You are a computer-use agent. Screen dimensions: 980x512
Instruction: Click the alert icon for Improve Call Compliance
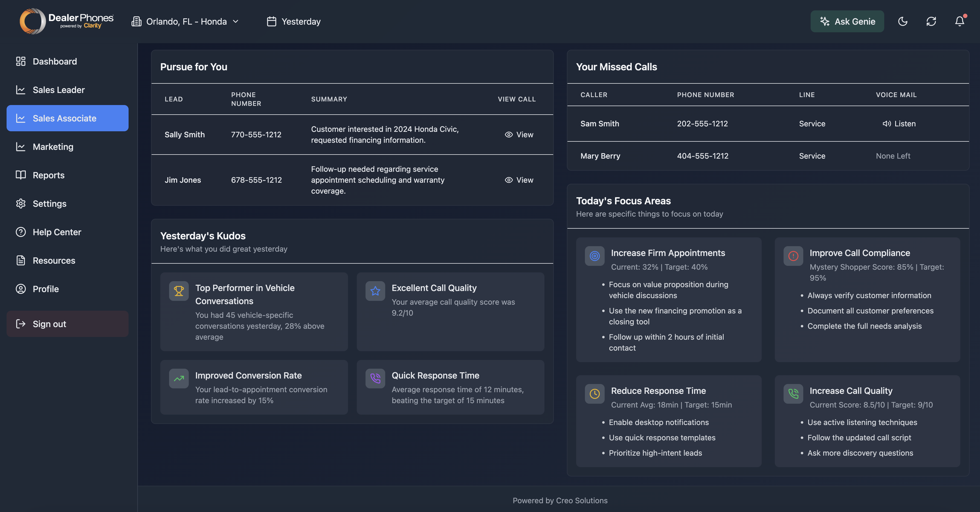[x=793, y=256]
